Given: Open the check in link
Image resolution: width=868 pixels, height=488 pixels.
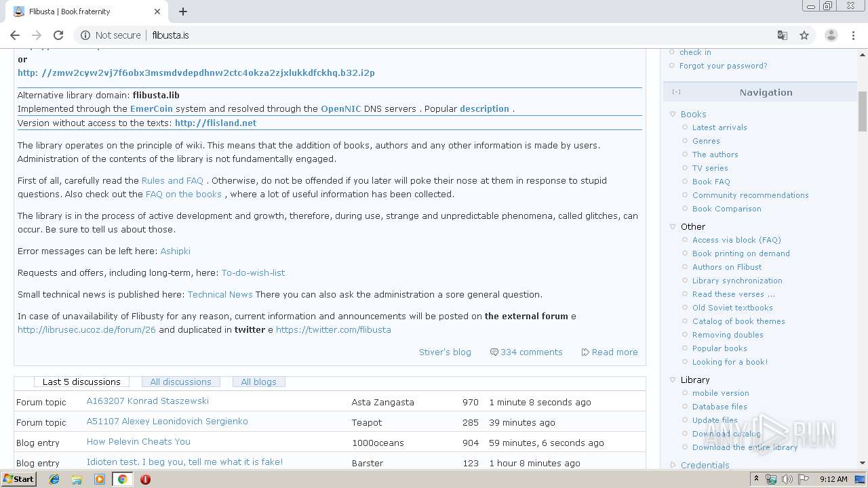Looking at the screenshot, I should (x=695, y=52).
